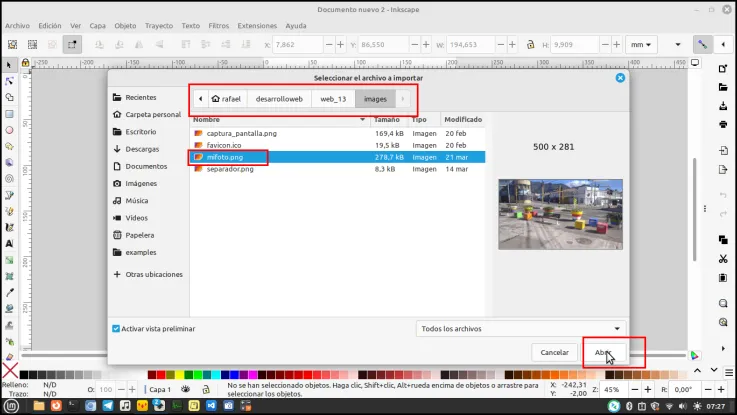Toggle the layer lock icon

(x=206, y=389)
